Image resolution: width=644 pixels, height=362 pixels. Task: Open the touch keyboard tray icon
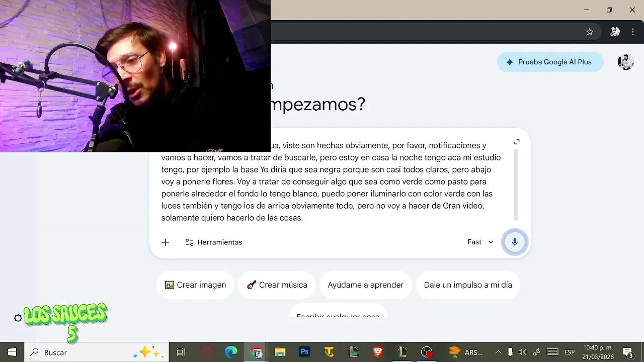pyautogui.click(x=552, y=352)
